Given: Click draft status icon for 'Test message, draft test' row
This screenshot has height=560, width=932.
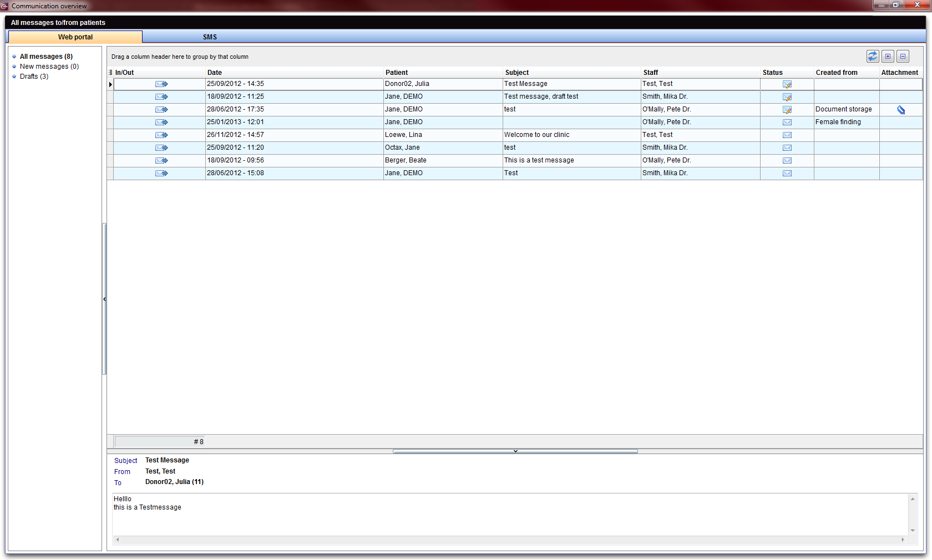Looking at the screenshot, I should tap(787, 97).
